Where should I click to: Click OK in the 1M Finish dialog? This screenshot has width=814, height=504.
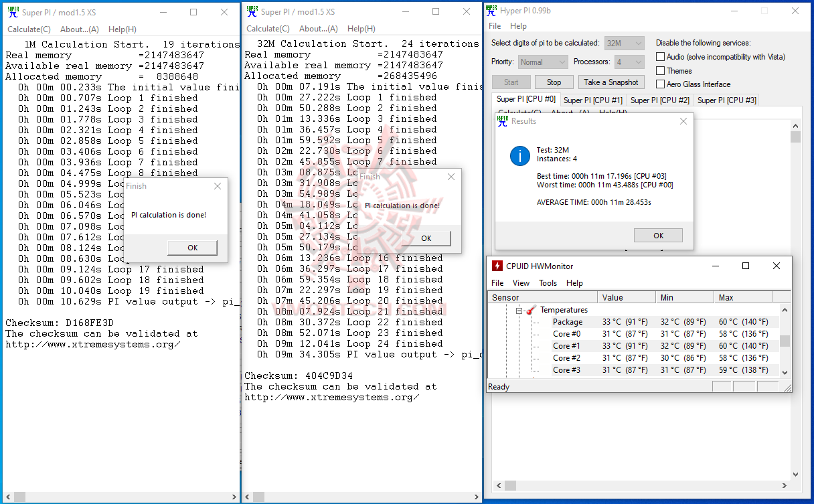[192, 248]
